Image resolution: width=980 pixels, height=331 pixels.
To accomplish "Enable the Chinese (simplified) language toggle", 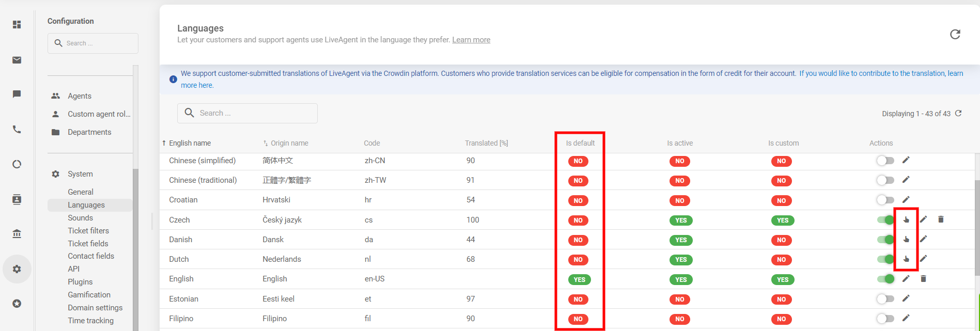I will tap(885, 161).
